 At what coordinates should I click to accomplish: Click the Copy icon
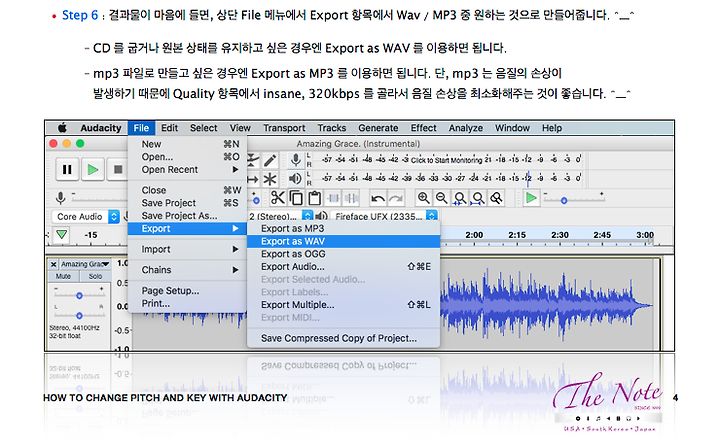coord(296,198)
